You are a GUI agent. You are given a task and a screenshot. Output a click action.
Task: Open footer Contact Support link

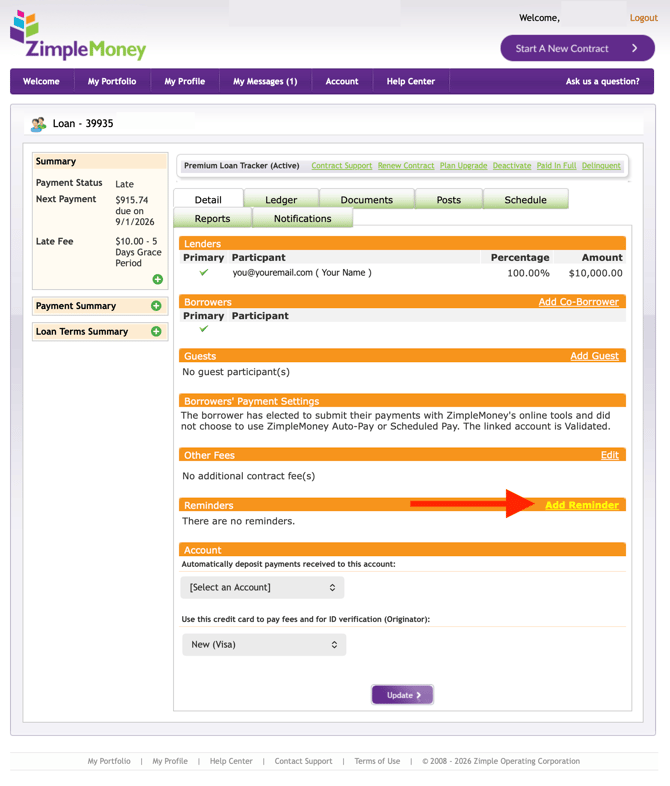[x=303, y=761]
